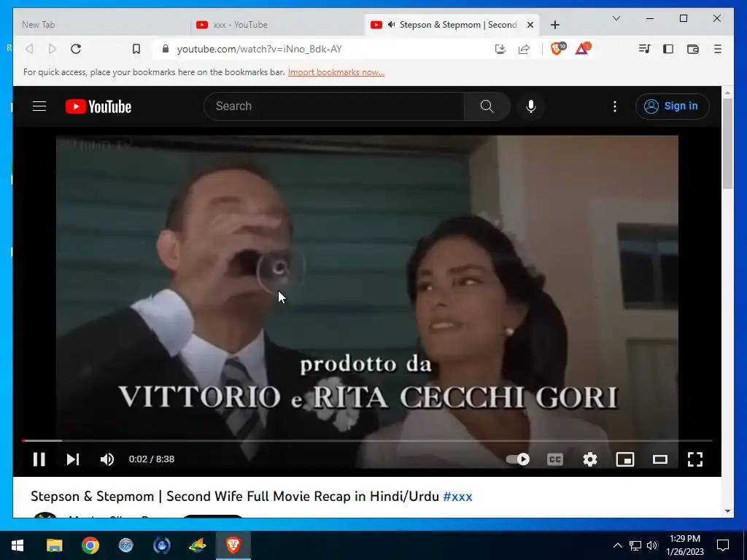Screen dimensions: 747x560
Task: Go forward in browser history
Action: pyautogui.click(x=53, y=49)
